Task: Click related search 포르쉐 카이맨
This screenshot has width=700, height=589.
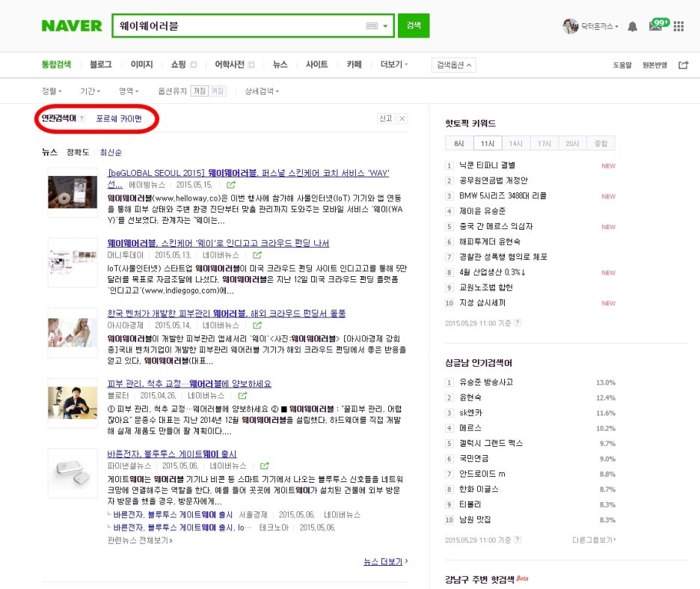Action: (x=119, y=118)
